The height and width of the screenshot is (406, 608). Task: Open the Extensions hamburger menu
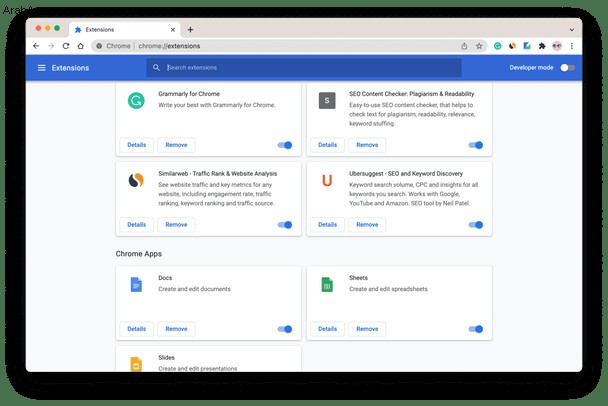41,68
